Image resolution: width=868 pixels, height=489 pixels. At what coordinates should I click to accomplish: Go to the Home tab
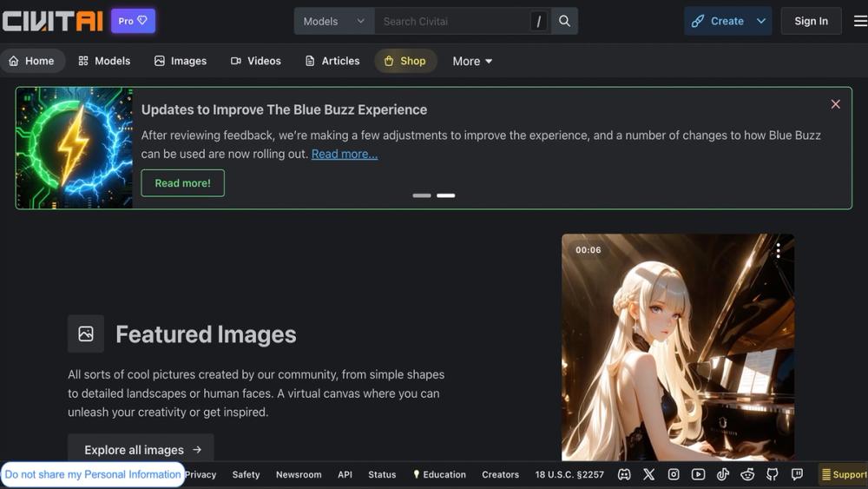tap(32, 61)
